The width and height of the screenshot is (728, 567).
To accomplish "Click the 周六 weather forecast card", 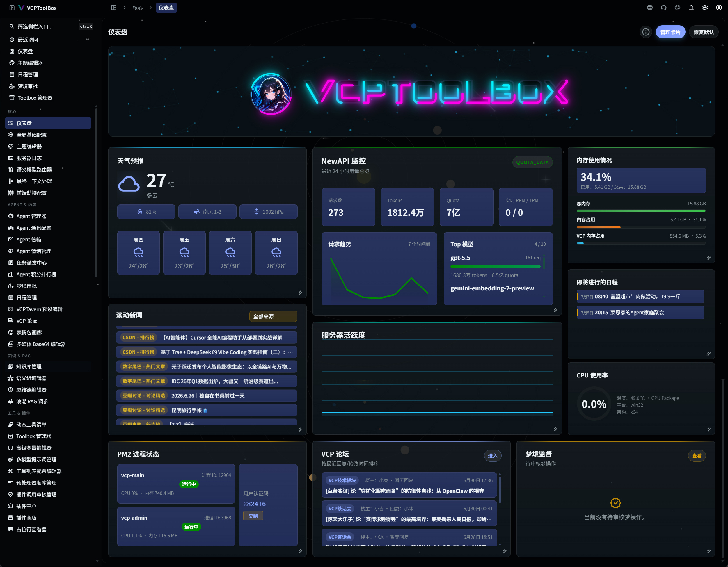I will [230, 253].
